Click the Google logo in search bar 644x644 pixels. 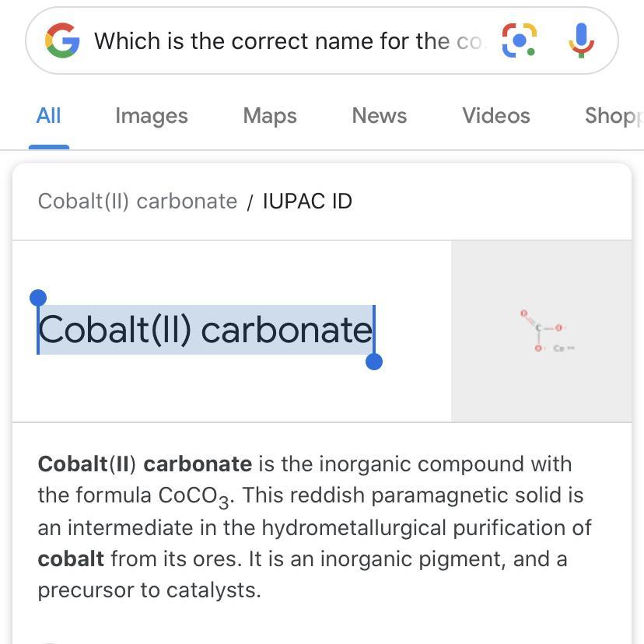[x=62, y=40]
